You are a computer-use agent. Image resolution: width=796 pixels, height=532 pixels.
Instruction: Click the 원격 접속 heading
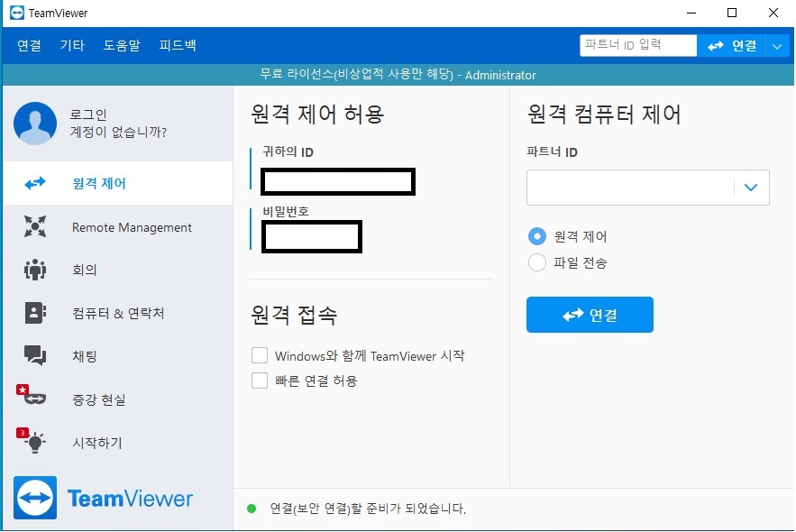pyautogui.click(x=294, y=315)
